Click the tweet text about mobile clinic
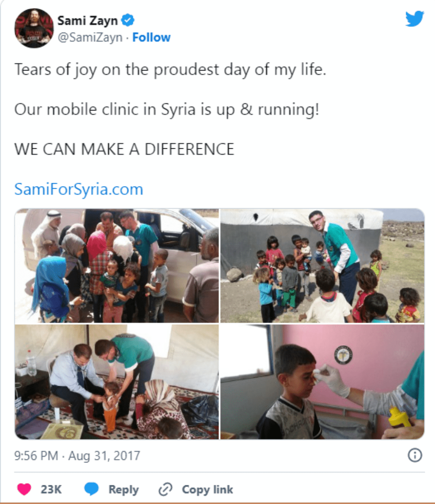The height and width of the screenshot is (504, 435). [x=167, y=109]
